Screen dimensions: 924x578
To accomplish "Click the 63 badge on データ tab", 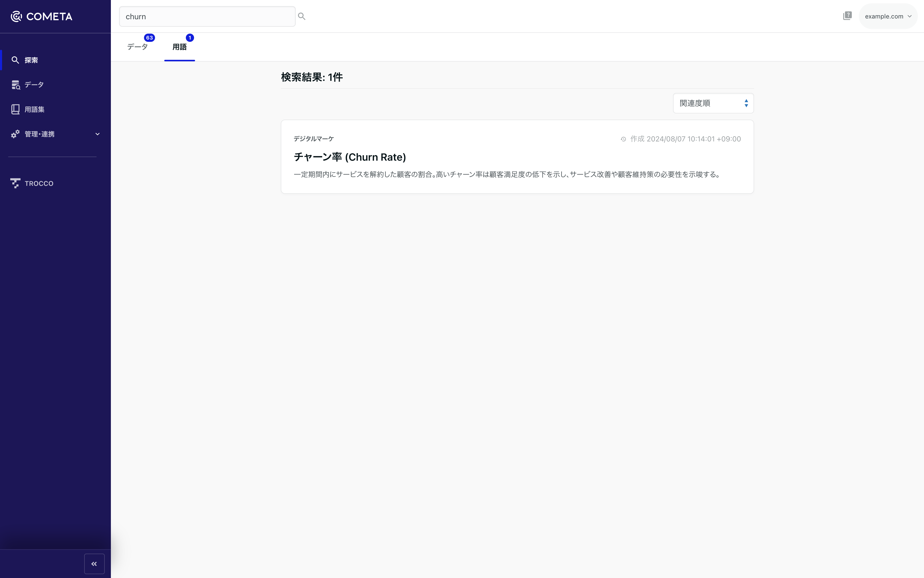I will point(149,38).
